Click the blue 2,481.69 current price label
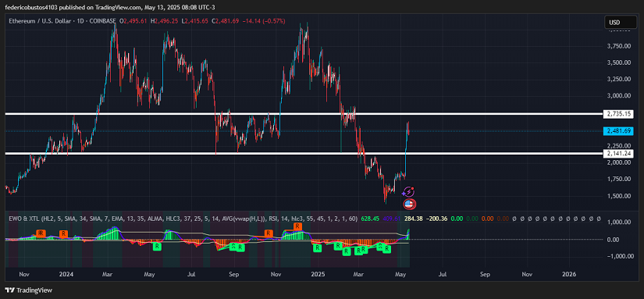This screenshot has width=644, height=299. pos(618,131)
